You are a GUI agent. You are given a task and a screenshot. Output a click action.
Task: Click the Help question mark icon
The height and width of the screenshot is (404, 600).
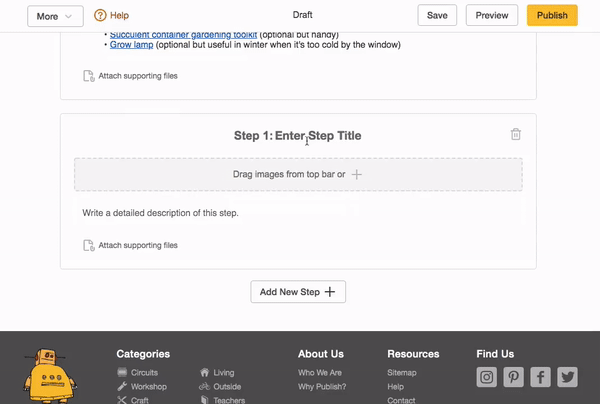(x=101, y=16)
